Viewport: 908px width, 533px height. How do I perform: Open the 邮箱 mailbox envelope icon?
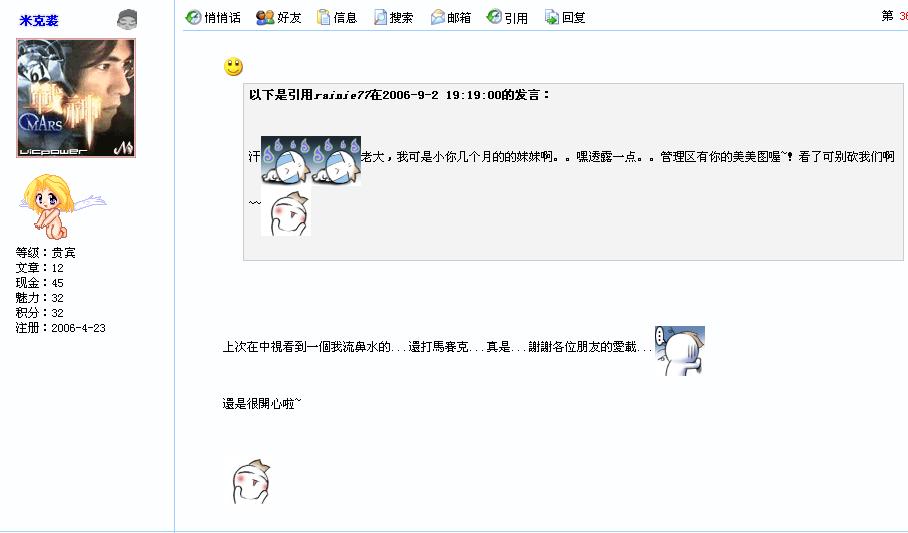click(x=437, y=17)
